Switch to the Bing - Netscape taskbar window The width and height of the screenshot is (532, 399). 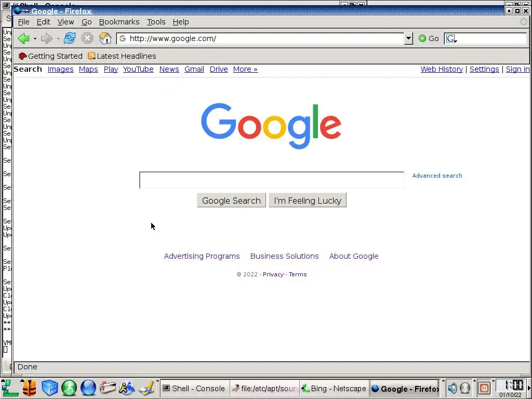(334, 389)
